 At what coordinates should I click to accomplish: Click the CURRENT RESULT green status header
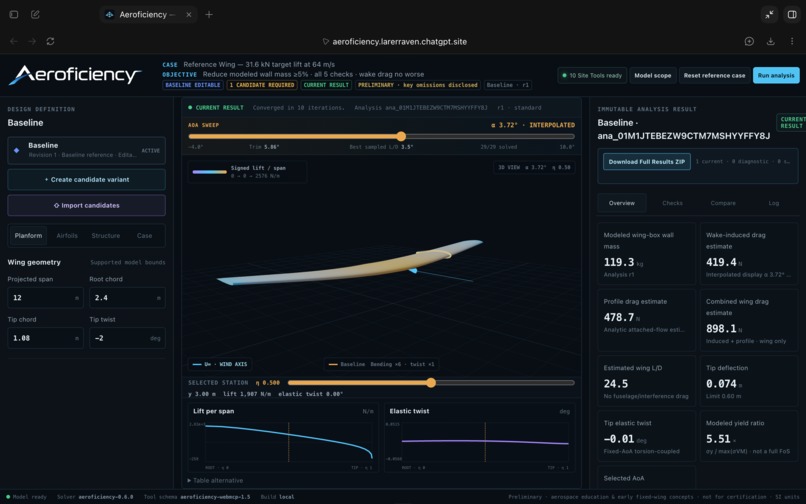point(216,107)
